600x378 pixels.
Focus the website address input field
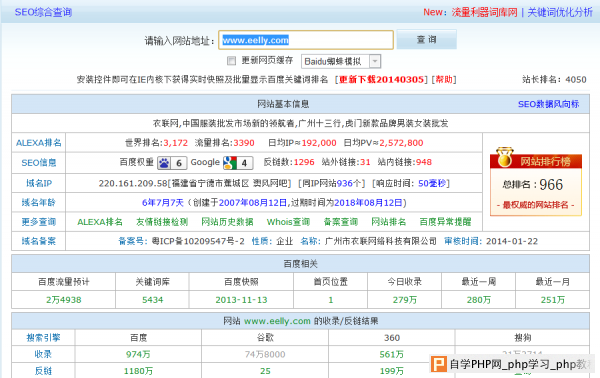click(306, 40)
